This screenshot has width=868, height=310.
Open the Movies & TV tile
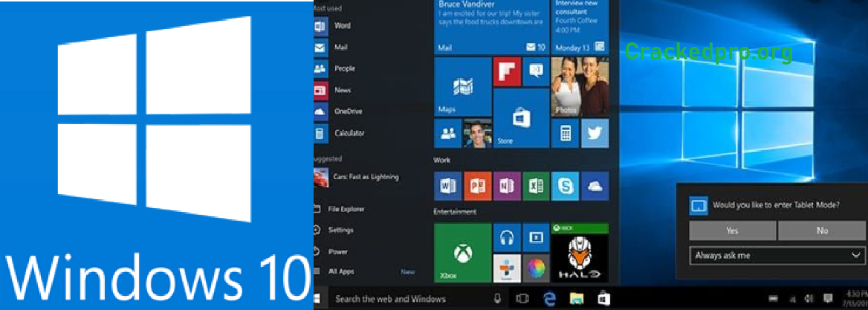536,238
